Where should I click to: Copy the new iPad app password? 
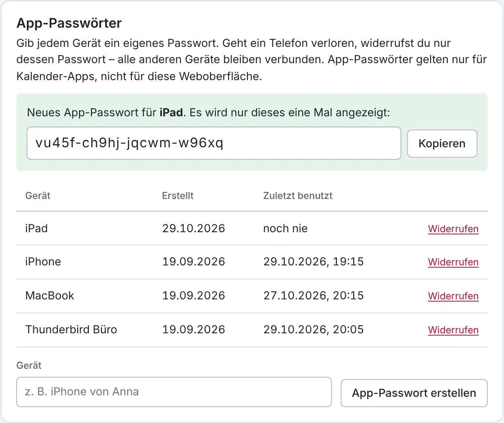pyautogui.click(x=442, y=144)
